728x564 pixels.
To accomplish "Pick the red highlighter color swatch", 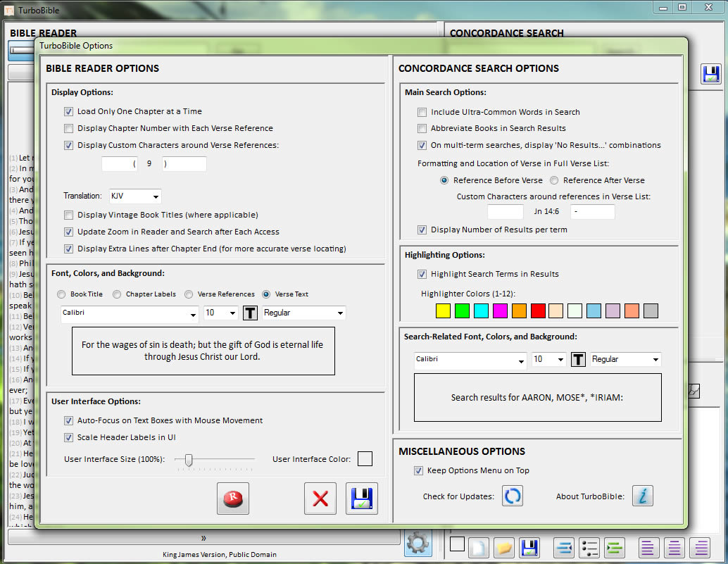I will tap(538, 311).
